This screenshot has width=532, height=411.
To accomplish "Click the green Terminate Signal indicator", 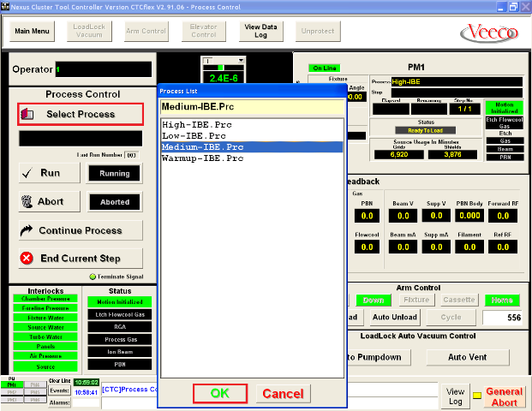I will click(93, 277).
